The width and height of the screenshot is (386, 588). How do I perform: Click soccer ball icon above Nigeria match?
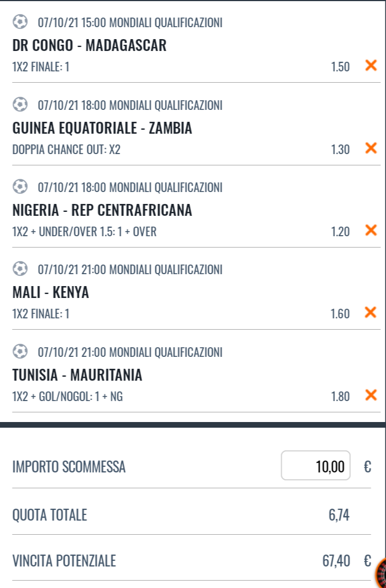click(20, 186)
